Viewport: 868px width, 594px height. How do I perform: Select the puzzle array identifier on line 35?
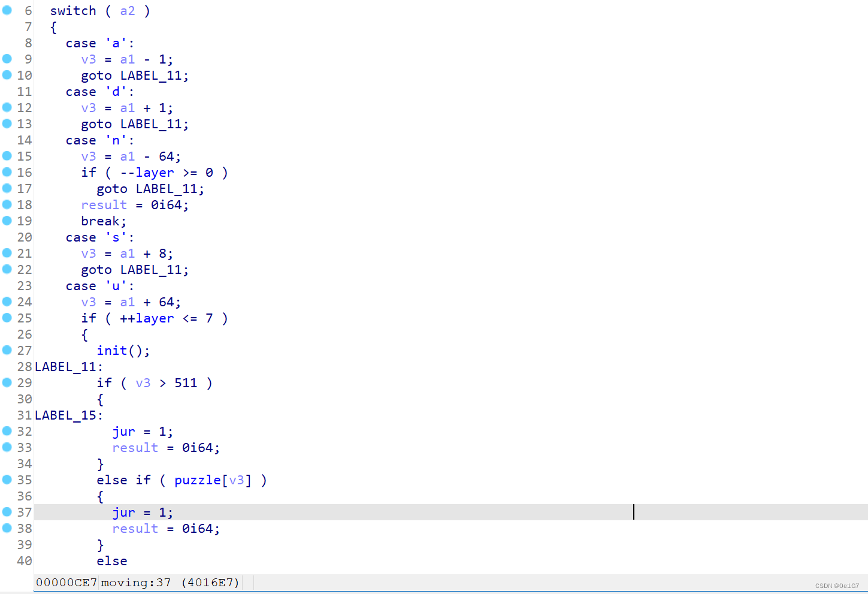[197, 480]
